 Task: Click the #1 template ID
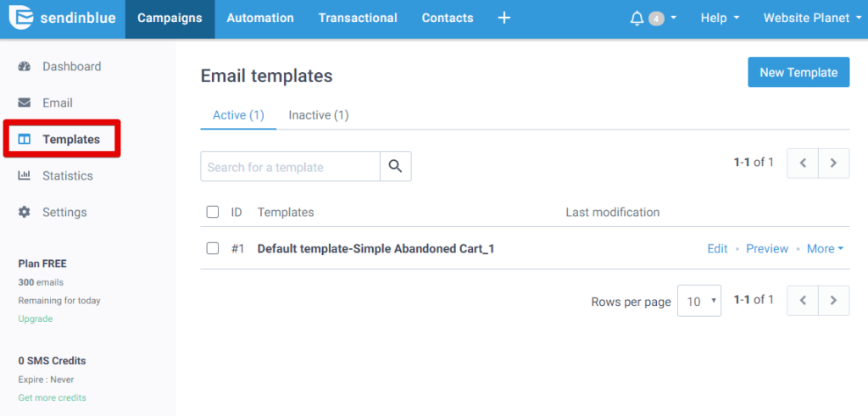(x=238, y=249)
